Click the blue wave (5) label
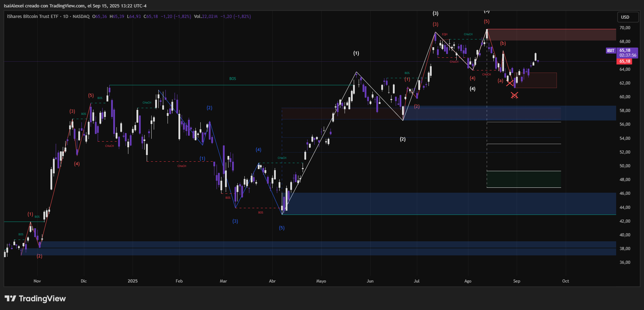Screen dimensions: 644x310 tap(281, 228)
